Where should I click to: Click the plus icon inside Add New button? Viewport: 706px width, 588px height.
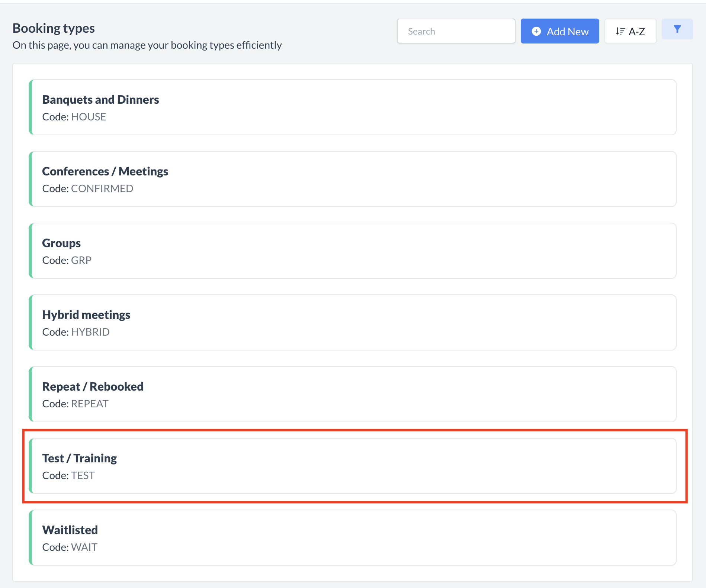pos(536,31)
